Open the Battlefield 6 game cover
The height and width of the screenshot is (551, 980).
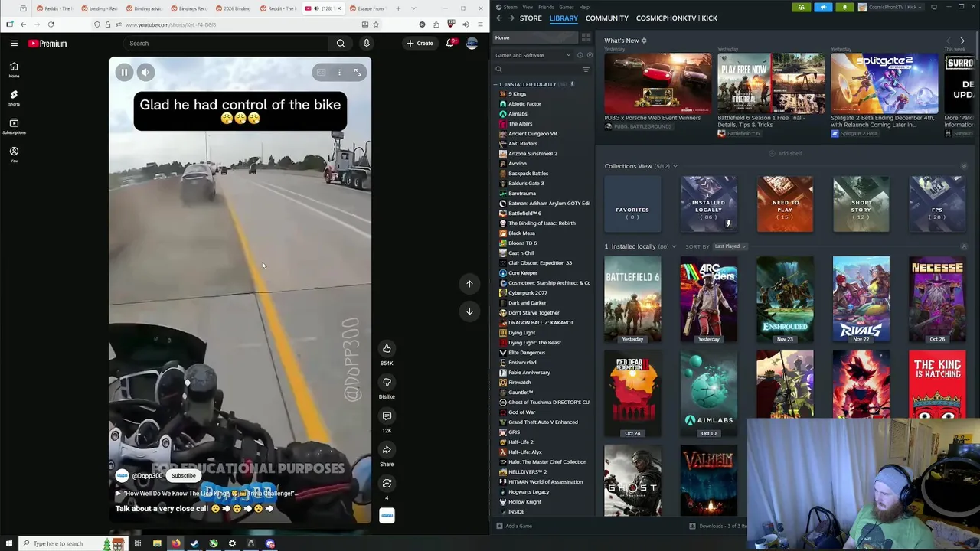pos(632,299)
